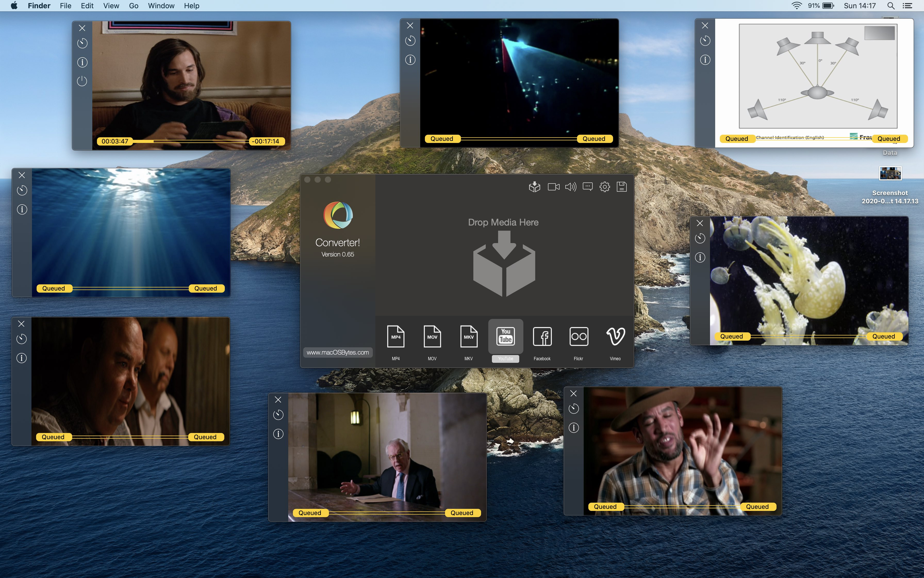Open Notification Center list icon

click(907, 6)
